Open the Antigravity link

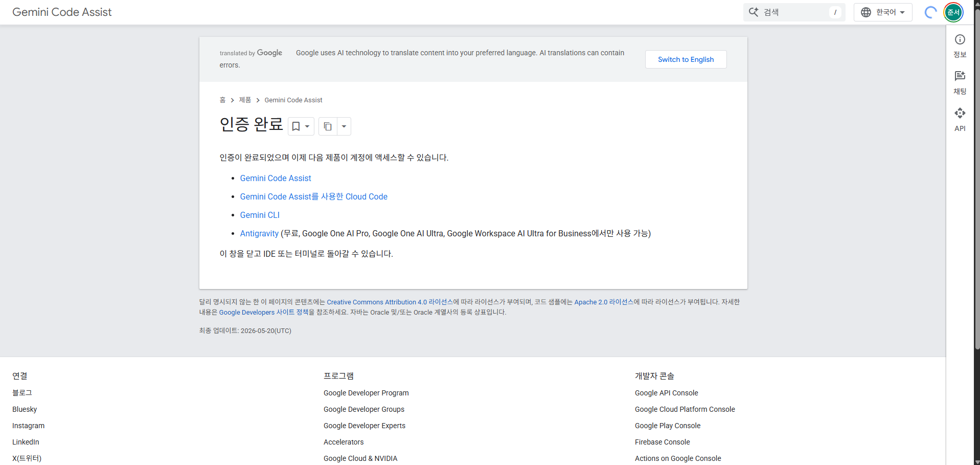click(x=259, y=234)
